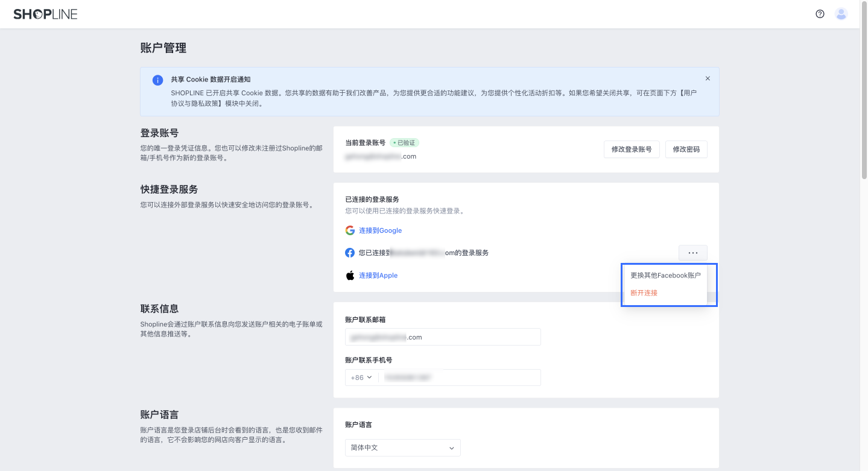Open the +86 country code dropdown
This screenshot has width=868, height=471.
click(x=361, y=377)
